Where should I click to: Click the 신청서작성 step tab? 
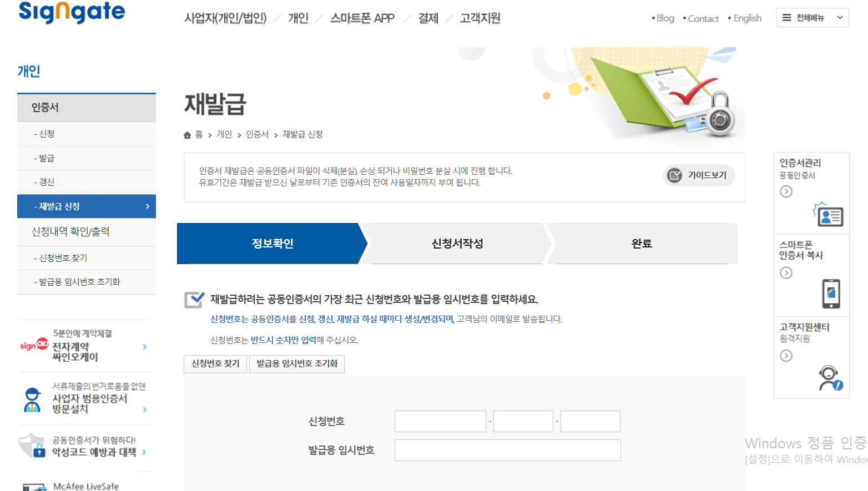point(457,244)
